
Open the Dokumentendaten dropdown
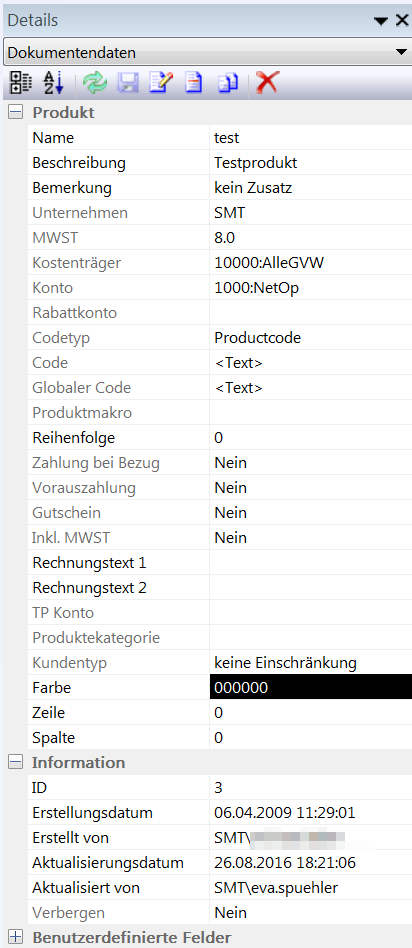[x=206, y=52]
